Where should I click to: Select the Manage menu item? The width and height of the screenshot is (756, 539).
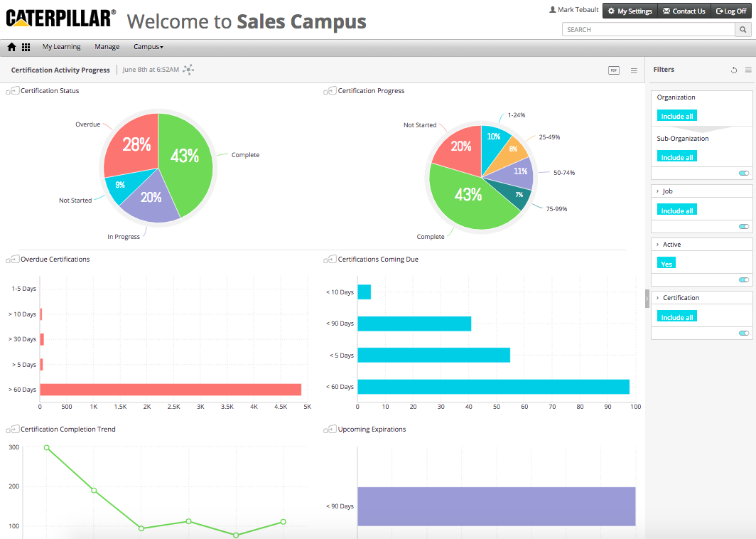click(x=107, y=47)
